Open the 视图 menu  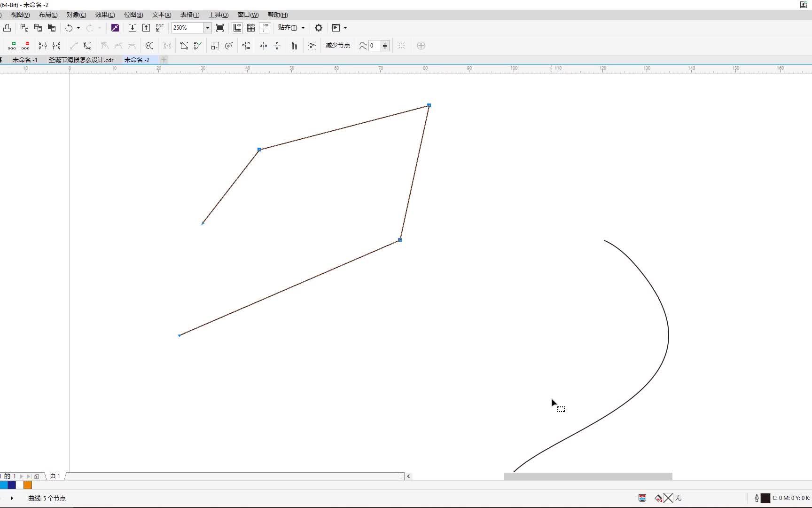point(20,15)
